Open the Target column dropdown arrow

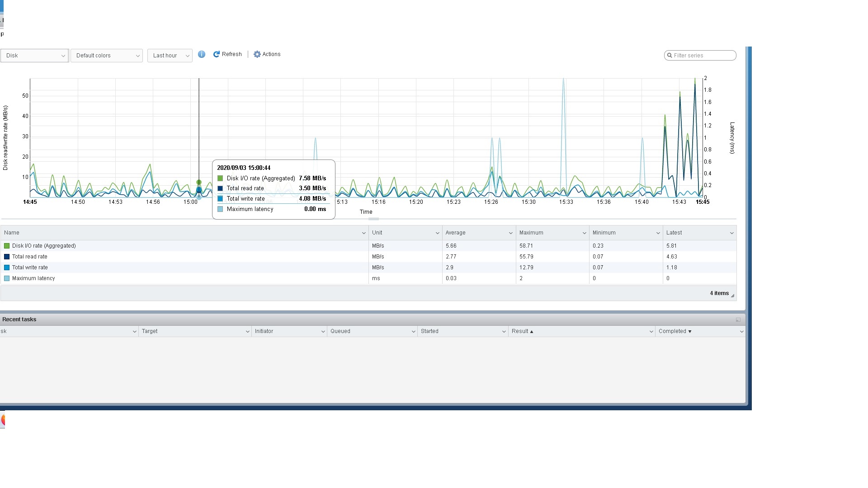[x=247, y=332]
